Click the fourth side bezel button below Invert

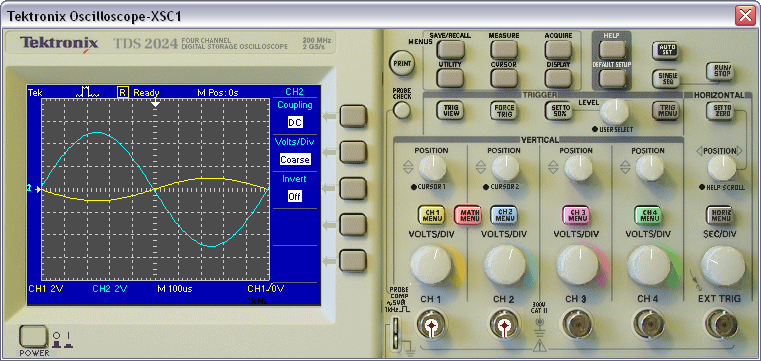(x=353, y=224)
